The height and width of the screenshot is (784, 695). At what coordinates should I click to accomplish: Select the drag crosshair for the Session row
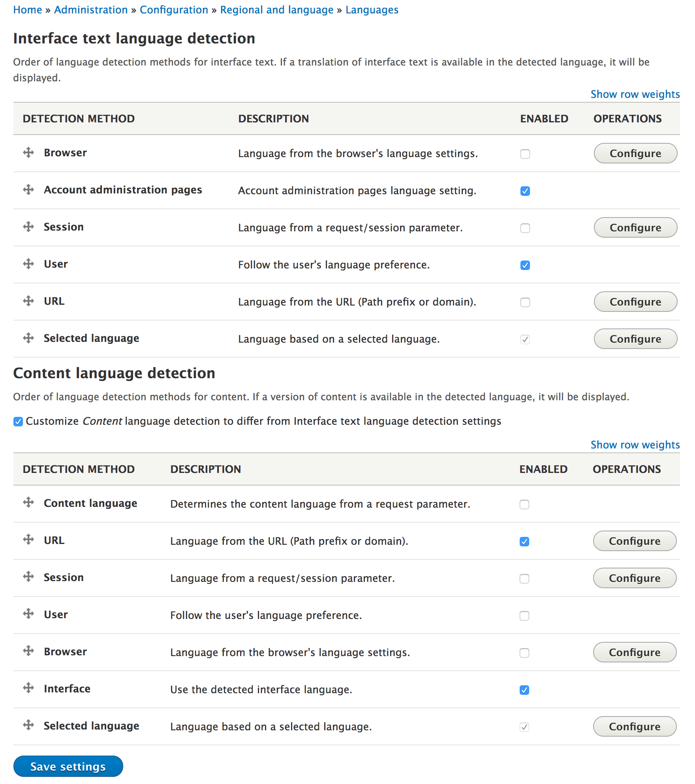28,227
